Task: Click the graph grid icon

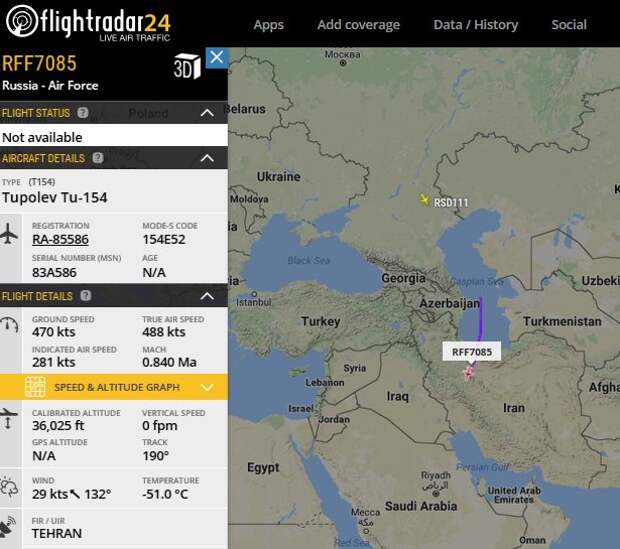Action: tap(35, 387)
